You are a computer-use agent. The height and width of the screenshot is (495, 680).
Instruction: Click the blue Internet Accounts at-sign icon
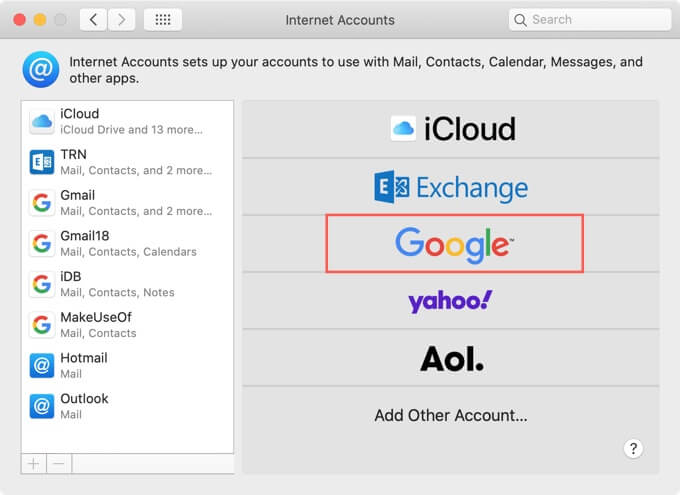click(x=41, y=69)
